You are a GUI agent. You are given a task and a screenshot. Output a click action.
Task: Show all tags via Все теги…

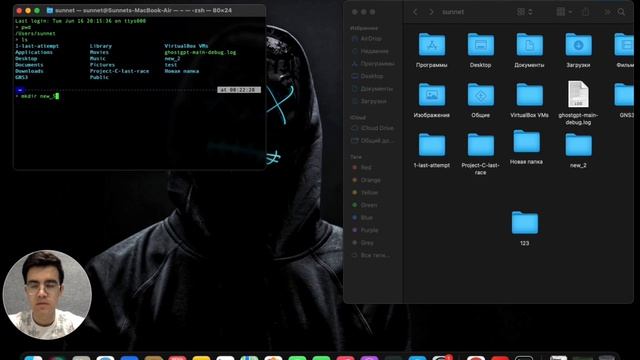pos(371,256)
